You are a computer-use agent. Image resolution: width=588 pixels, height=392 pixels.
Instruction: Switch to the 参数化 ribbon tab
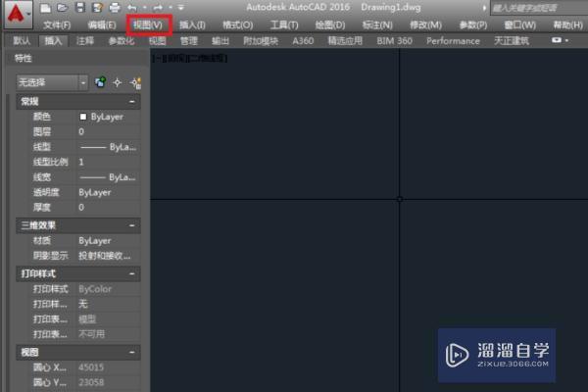coord(122,41)
